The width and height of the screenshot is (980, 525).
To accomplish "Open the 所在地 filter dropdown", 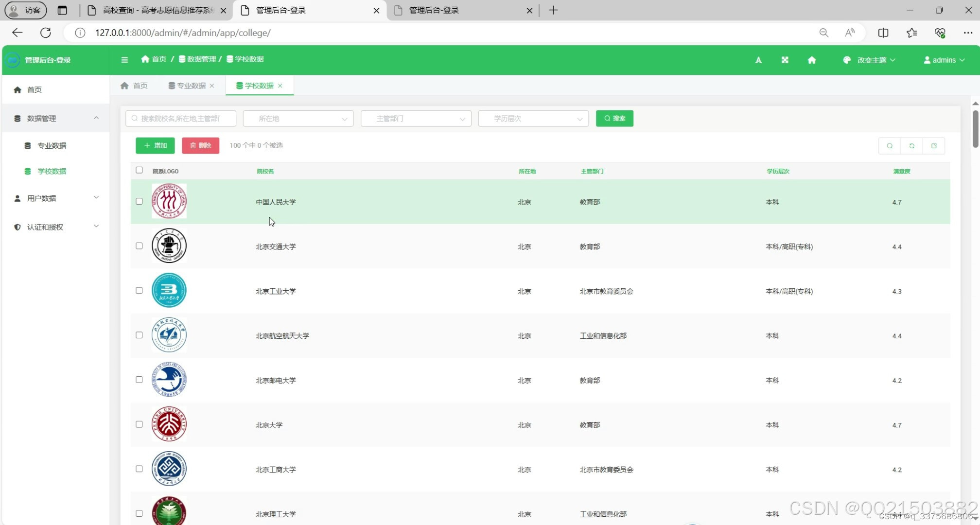I will pos(298,119).
